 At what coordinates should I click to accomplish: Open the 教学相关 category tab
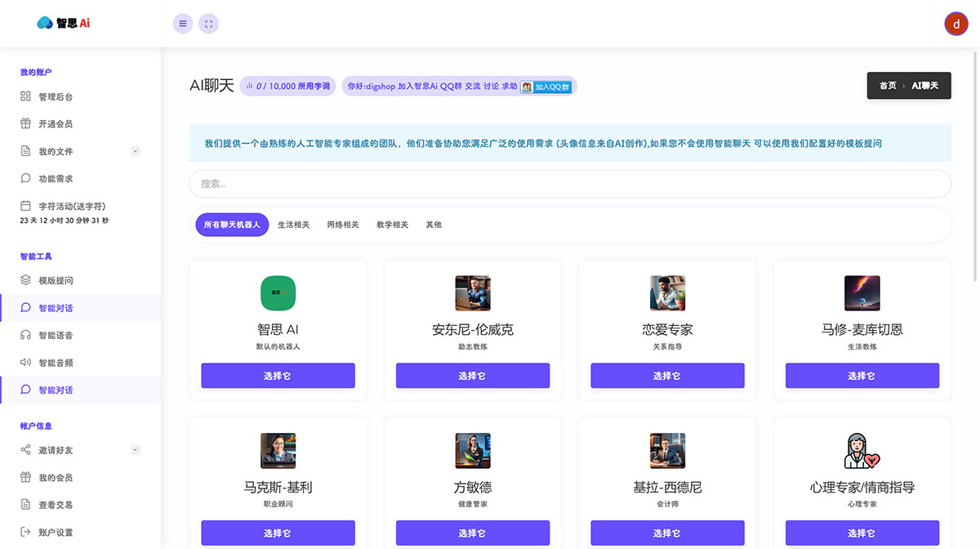click(x=391, y=224)
